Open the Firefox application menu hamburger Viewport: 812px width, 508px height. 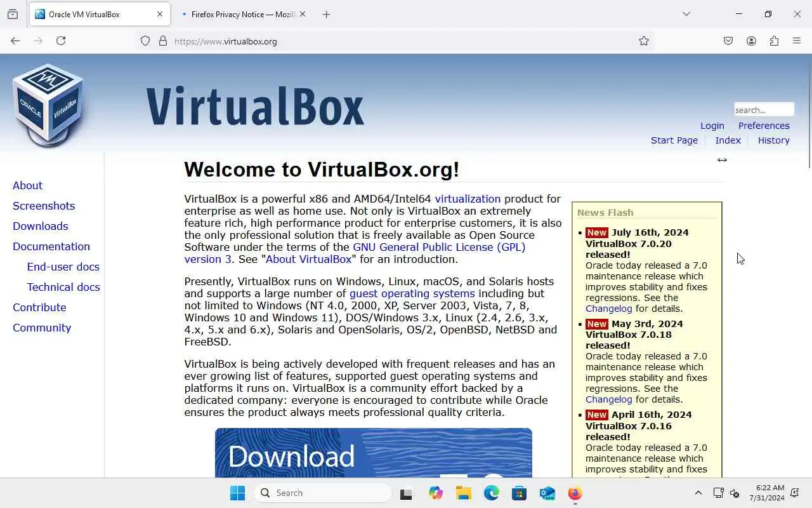pos(797,41)
